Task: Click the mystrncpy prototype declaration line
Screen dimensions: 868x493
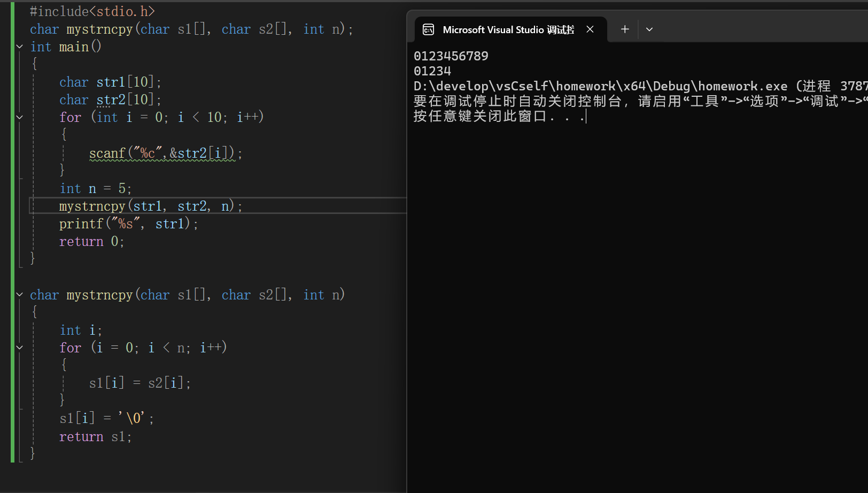Action: pyautogui.click(x=191, y=29)
